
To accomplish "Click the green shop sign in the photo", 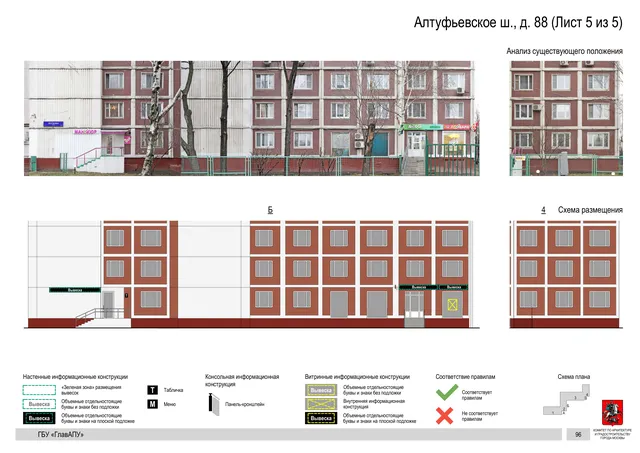I will 422,127.
